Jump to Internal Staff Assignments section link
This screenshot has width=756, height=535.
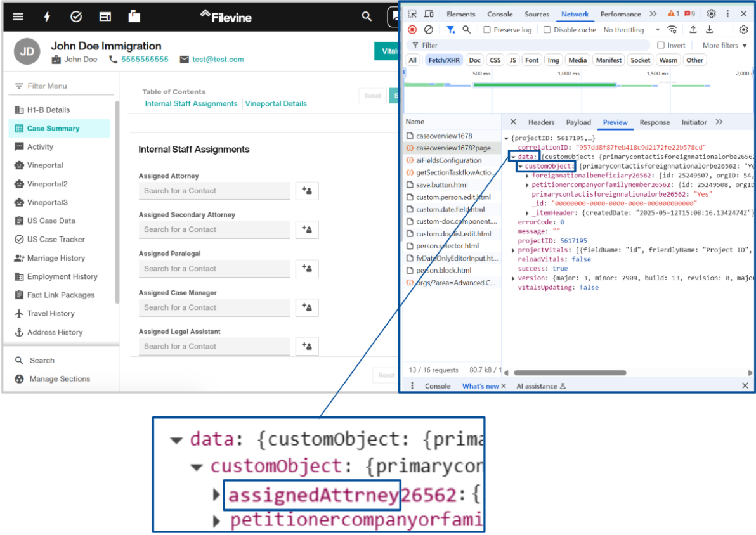click(x=191, y=103)
